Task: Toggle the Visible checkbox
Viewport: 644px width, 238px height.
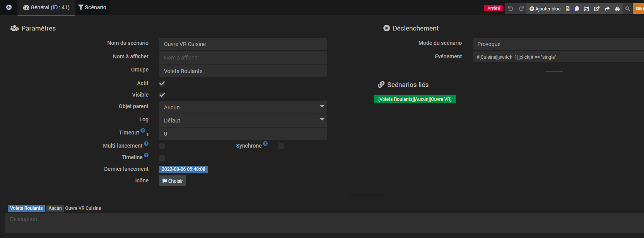Action: pos(162,95)
